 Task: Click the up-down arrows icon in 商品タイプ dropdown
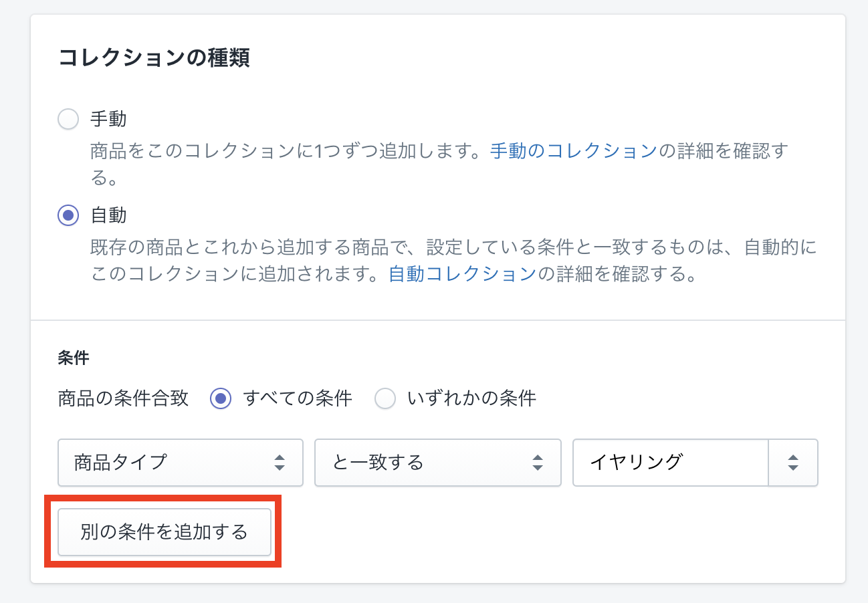tap(280, 462)
